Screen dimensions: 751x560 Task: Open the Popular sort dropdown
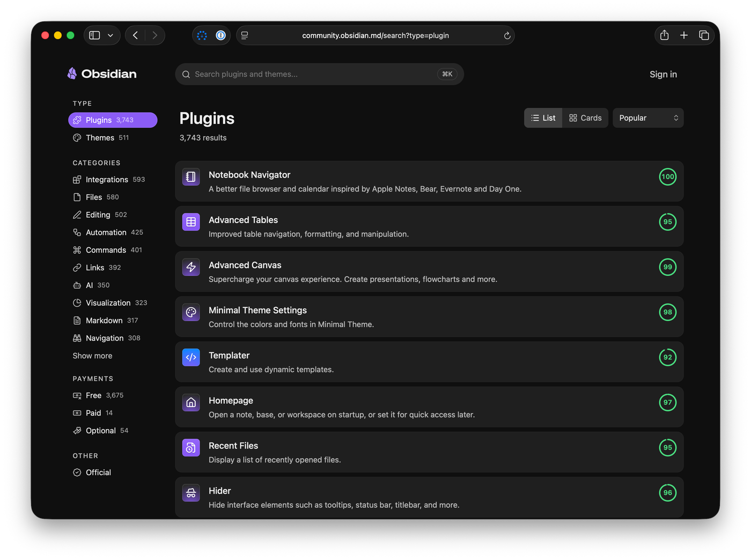pyautogui.click(x=648, y=118)
